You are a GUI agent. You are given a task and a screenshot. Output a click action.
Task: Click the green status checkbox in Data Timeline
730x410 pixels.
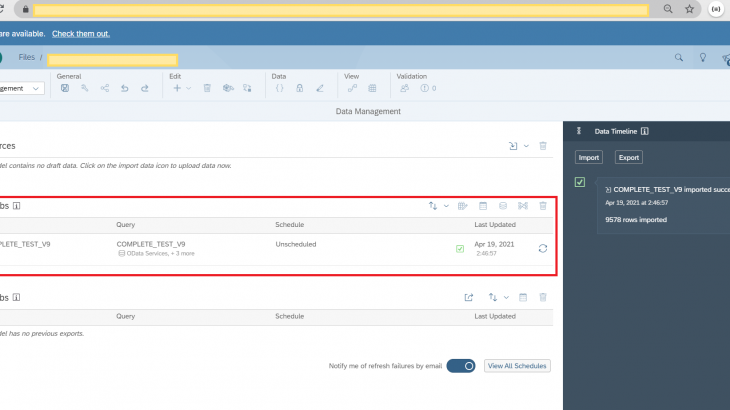pyautogui.click(x=580, y=182)
